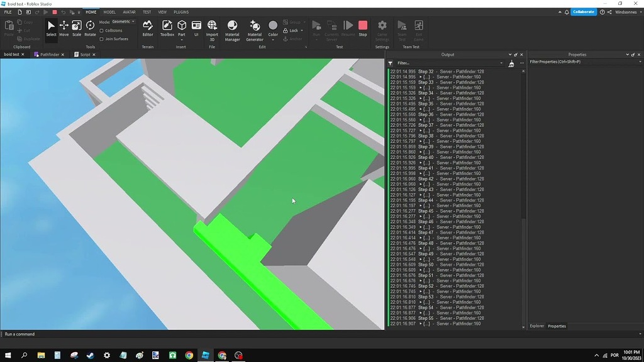Close the Pathfinder tab

point(63,55)
